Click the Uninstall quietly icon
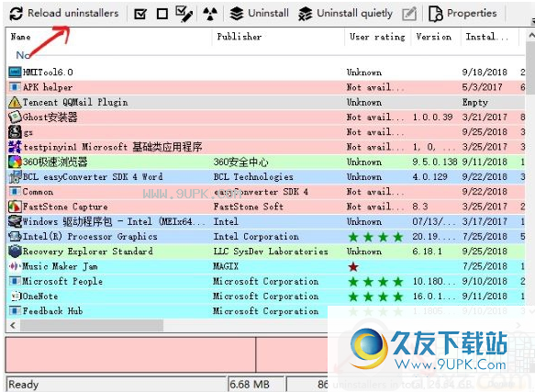 [x=305, y=14]
